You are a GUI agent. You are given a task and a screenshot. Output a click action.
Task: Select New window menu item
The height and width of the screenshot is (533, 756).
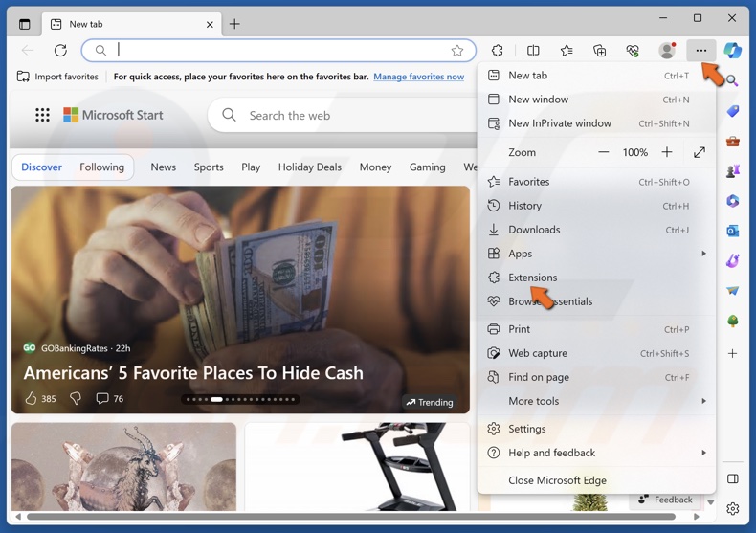click(596, 100)
